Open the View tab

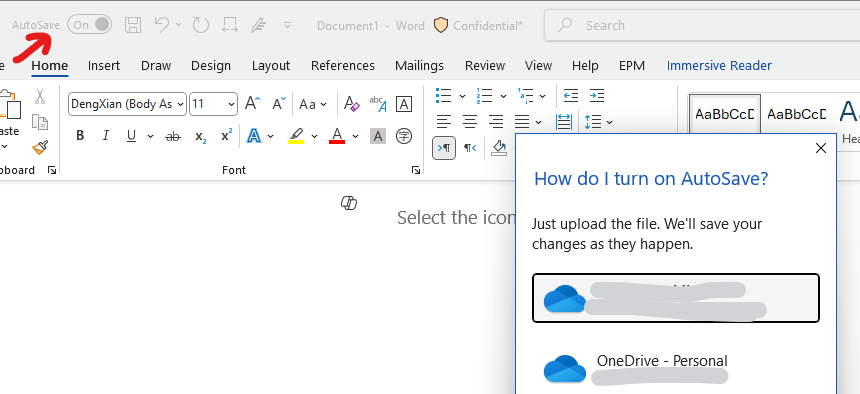pos(538,66)
